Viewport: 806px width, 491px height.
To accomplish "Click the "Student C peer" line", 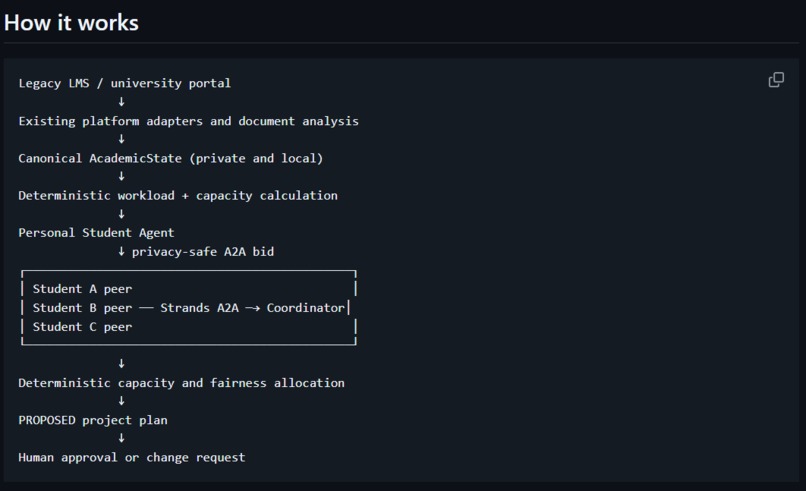I will 82,327.
